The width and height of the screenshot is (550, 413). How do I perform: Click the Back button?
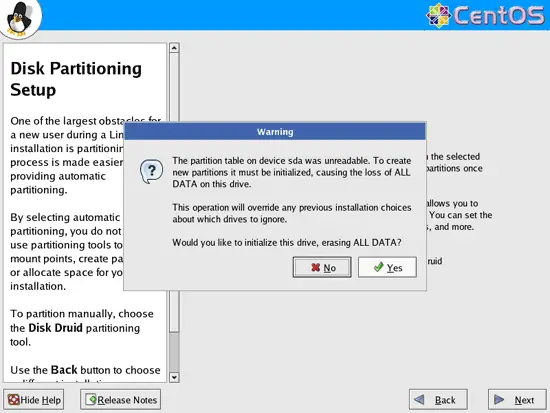pos(438,399)
